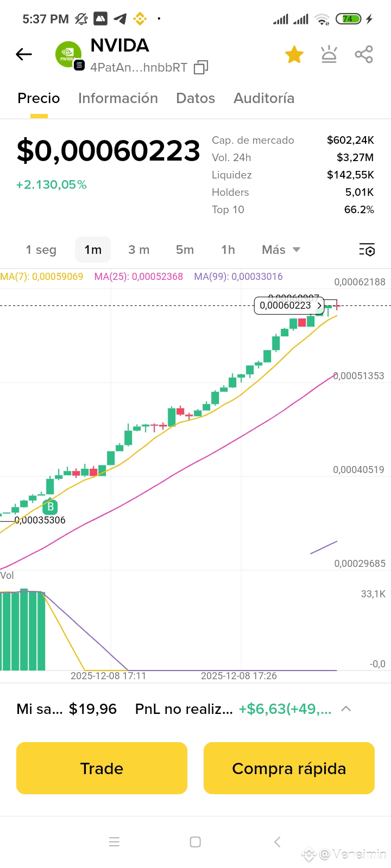Image resolution: width=391 pixels, height=868 pixels.
Task: Tap the +2.130,05% change value
Action: click(52, 185)
